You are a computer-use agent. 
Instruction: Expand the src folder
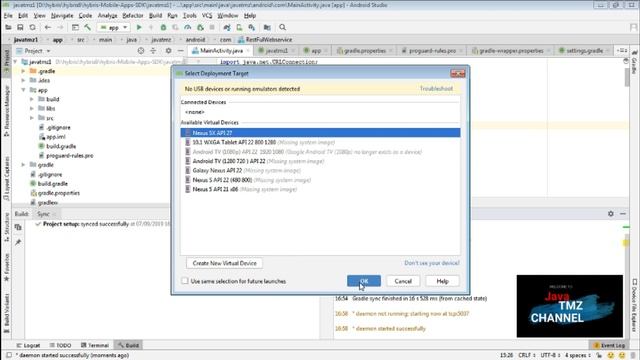click(32, 118)
